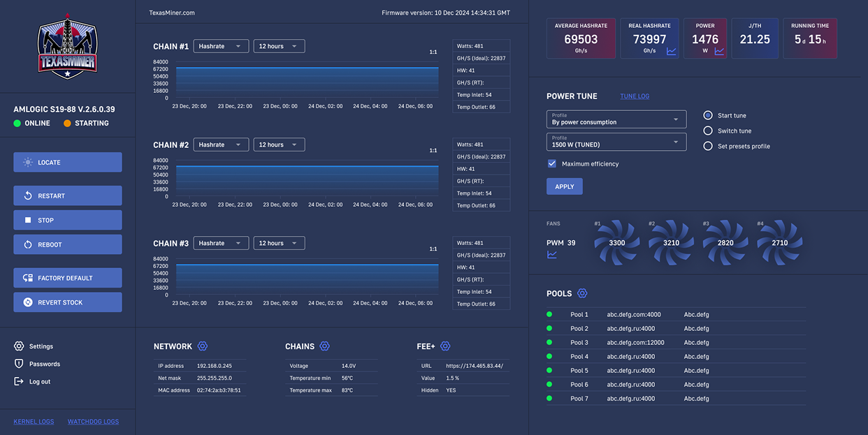The width and height of the screenshot is (868, 435).
Task: Open the Pools settings gear icon
Action: click(x=583, y=293)
